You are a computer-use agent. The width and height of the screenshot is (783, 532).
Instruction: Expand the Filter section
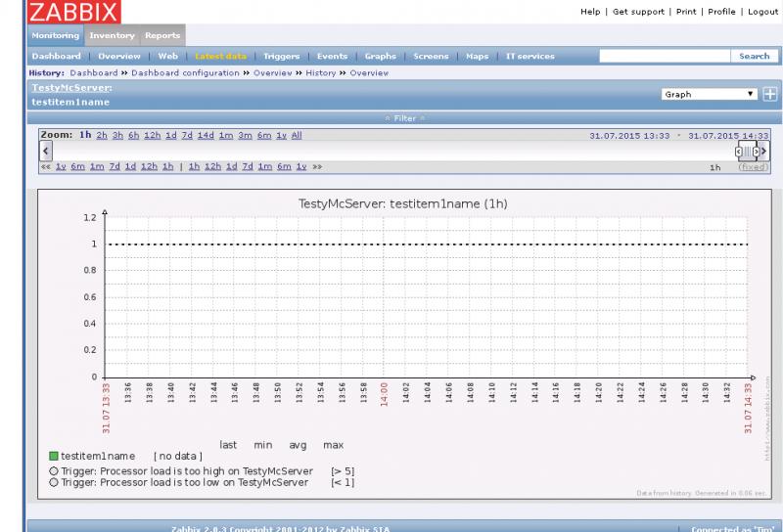(405, 118)
